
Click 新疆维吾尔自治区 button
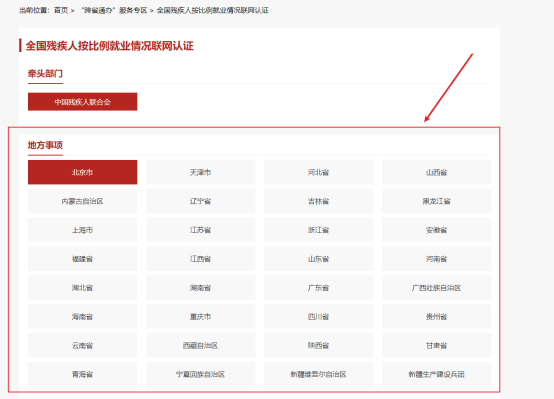[x=318, y=374]
